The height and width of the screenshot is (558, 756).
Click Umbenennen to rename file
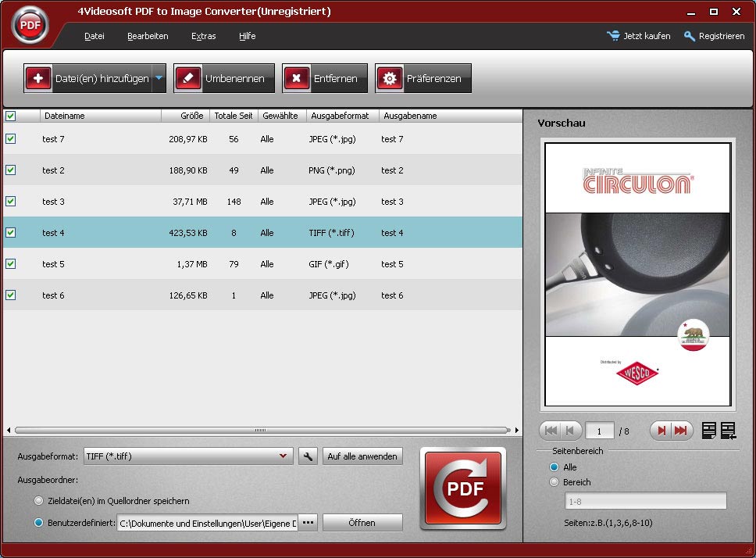tap(224, 78)
